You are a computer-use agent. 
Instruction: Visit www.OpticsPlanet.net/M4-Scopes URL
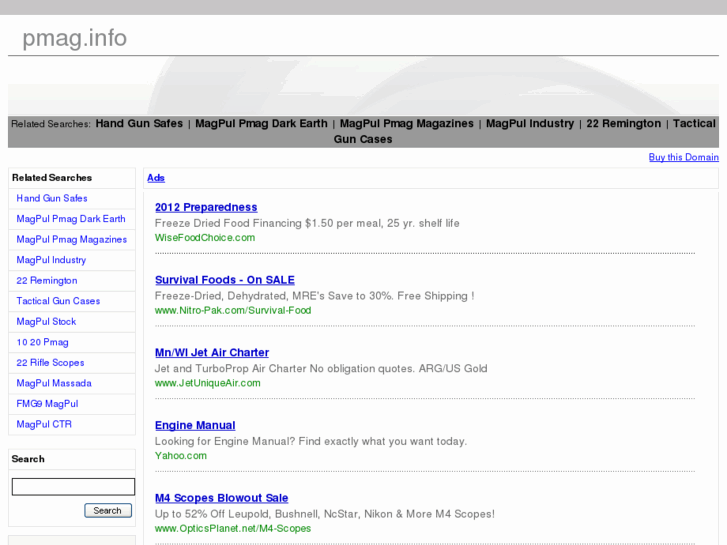pyautogui.click(x=233, y=528)
